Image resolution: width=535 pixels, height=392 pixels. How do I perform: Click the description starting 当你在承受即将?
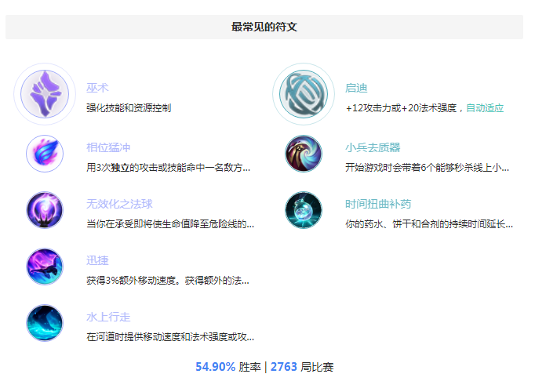(x=170, y=224)
